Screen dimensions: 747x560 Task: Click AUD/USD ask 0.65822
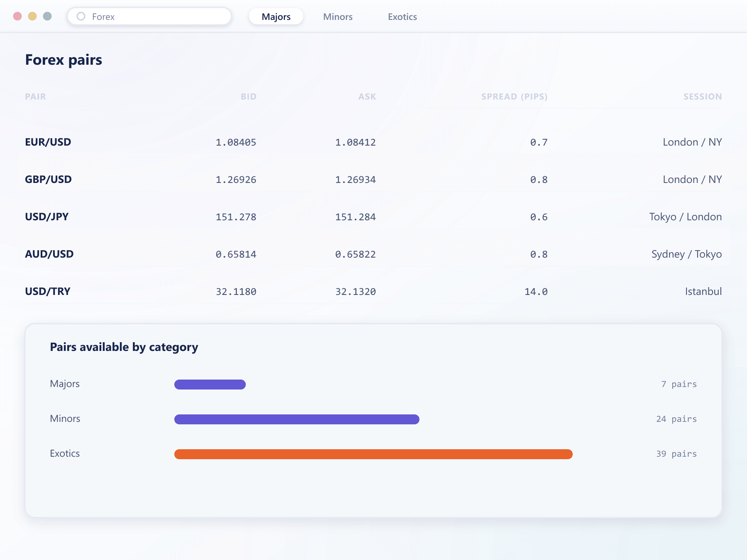tap(355, 254)
